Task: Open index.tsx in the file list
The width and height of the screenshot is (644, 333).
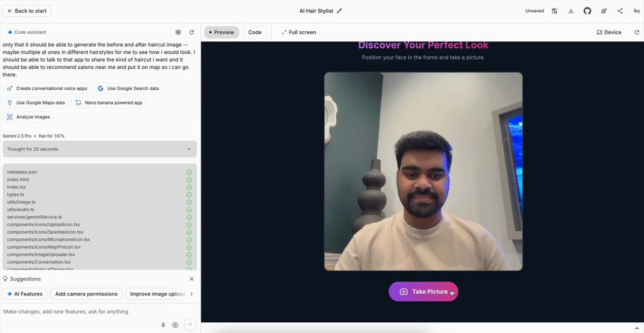Action: [17, 187]
